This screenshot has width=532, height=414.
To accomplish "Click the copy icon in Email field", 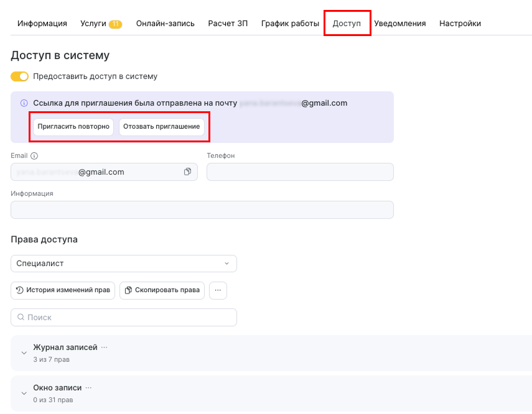I will (x=187, y=172).
